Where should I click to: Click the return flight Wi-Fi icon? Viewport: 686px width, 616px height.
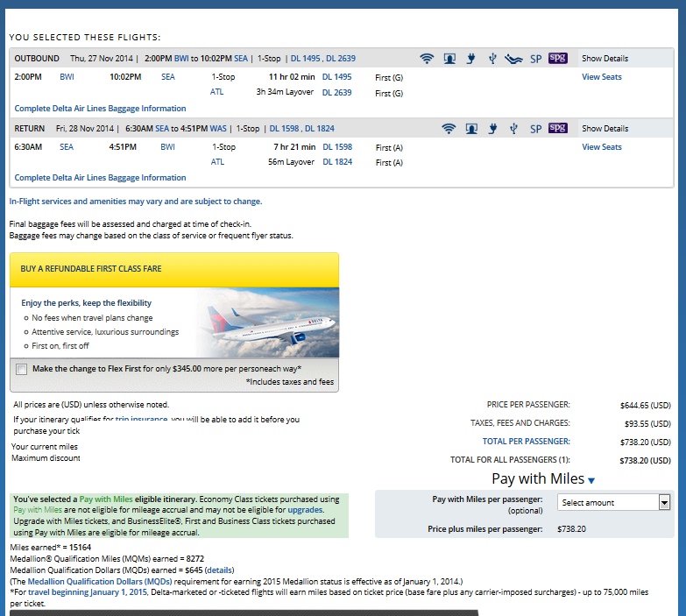(x=449, y=129)
